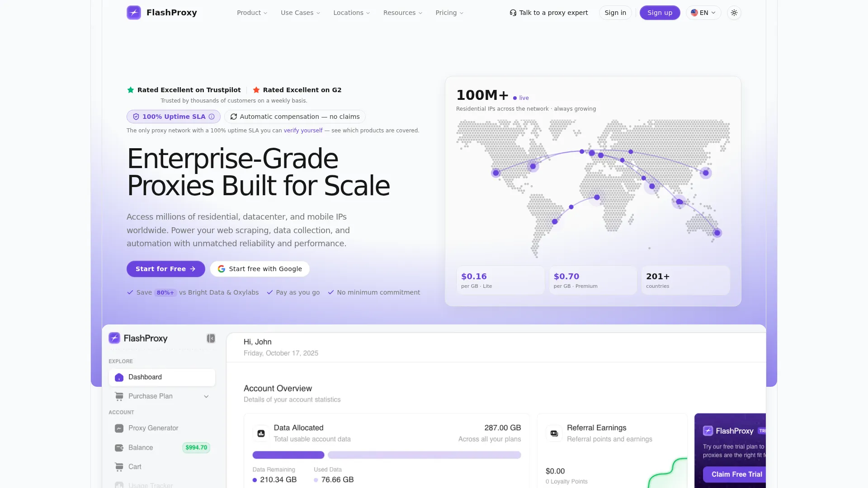
Task: Click the $0.16 per GB Lite card
Action: (500, 280)
